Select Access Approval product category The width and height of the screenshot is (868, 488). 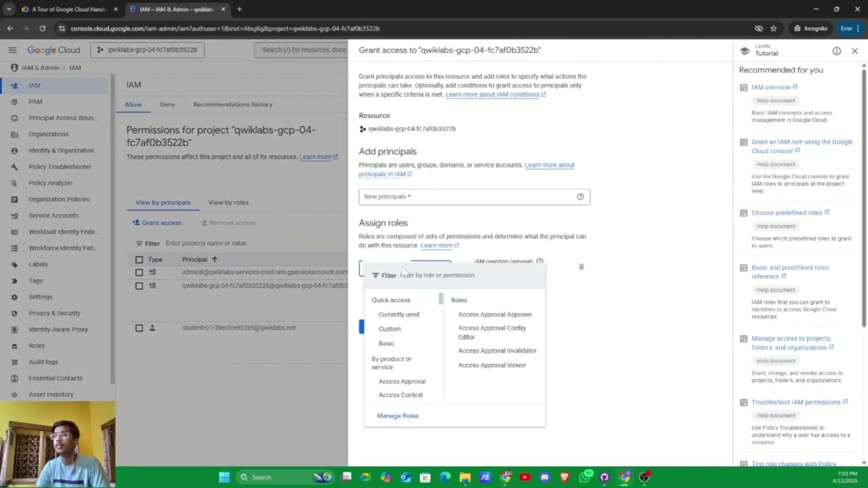pyautogui.click(x=402, y=382)
